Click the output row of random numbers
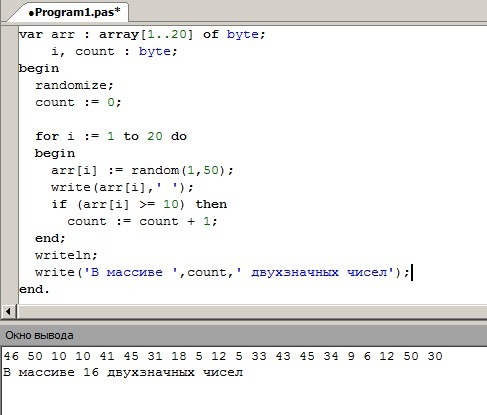 (x=223, y=356)
